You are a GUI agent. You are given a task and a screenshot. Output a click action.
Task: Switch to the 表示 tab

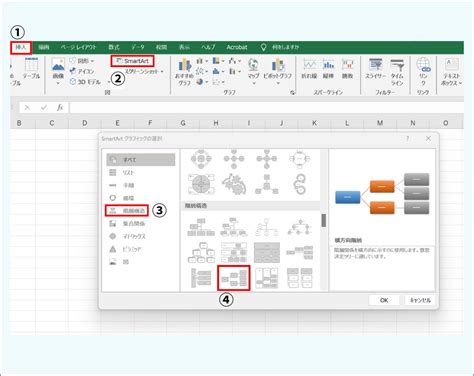click(184, 47)
